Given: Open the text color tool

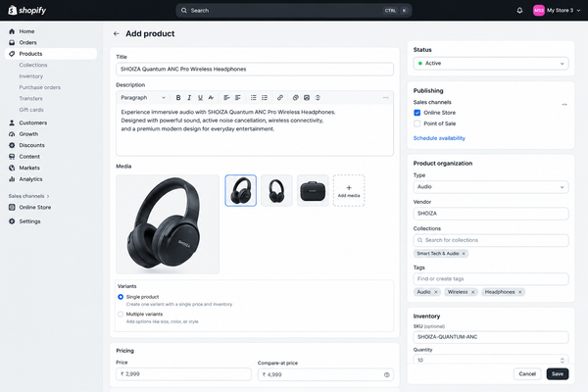Looking at the screenshot, I should (211, 98).
